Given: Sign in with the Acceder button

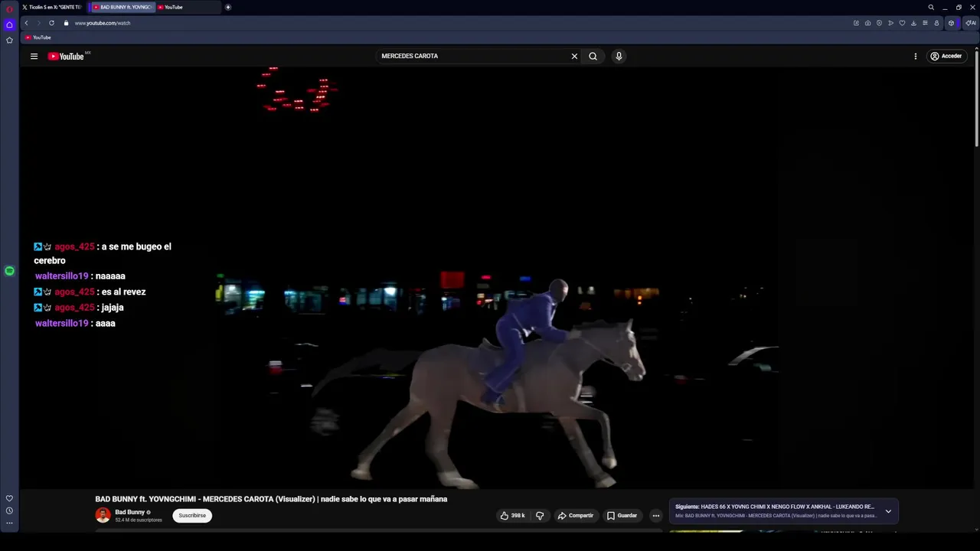Looking at the screenshot, I should (946, 56).
